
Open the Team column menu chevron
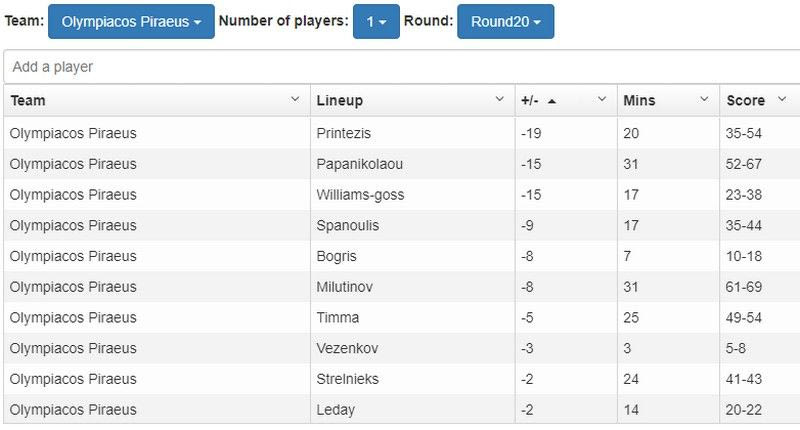pyautogui.click(x=295, y=100)
